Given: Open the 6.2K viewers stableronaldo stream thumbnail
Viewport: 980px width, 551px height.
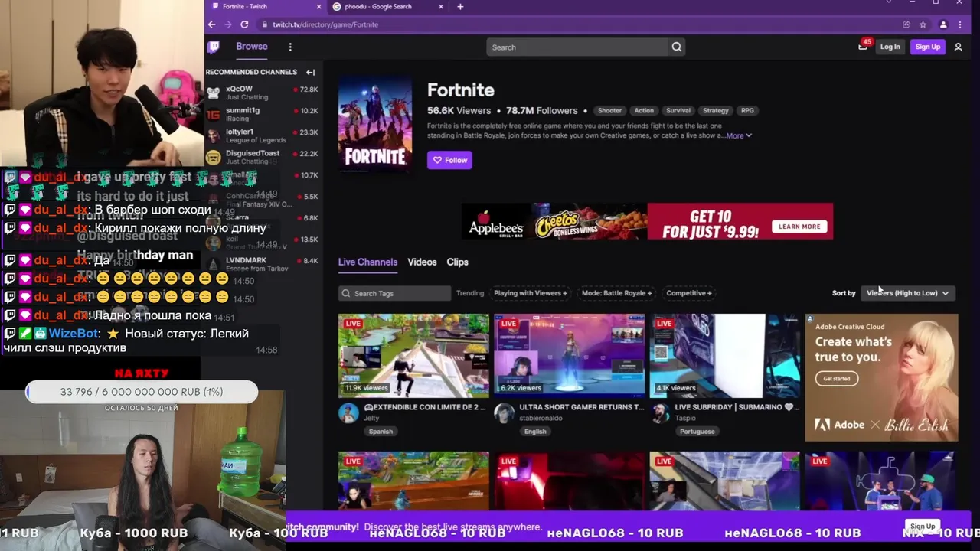Looking at the screenshot, I should coord(569,356).
